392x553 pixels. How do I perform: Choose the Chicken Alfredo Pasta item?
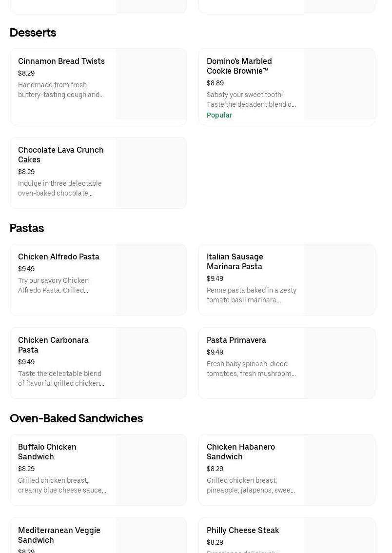[59, 257]
